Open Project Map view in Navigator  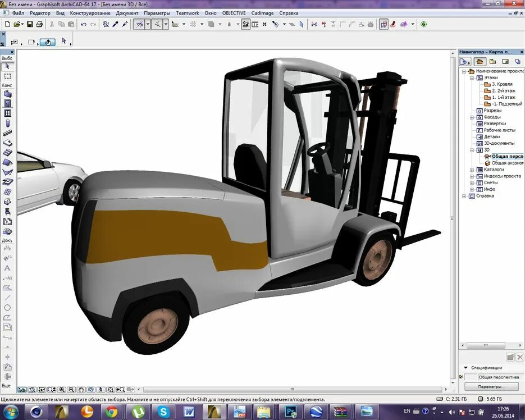tap(480, 61)
